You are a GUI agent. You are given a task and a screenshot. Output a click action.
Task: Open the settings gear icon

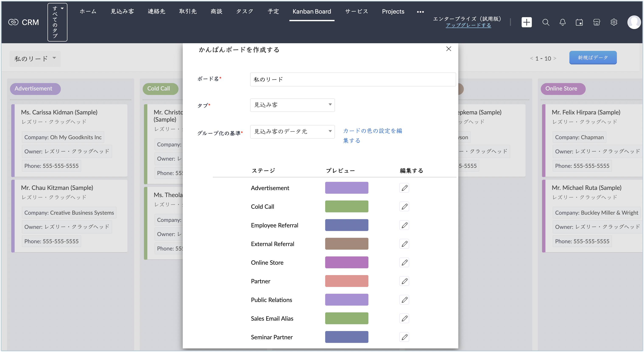[x=614, y=22]
